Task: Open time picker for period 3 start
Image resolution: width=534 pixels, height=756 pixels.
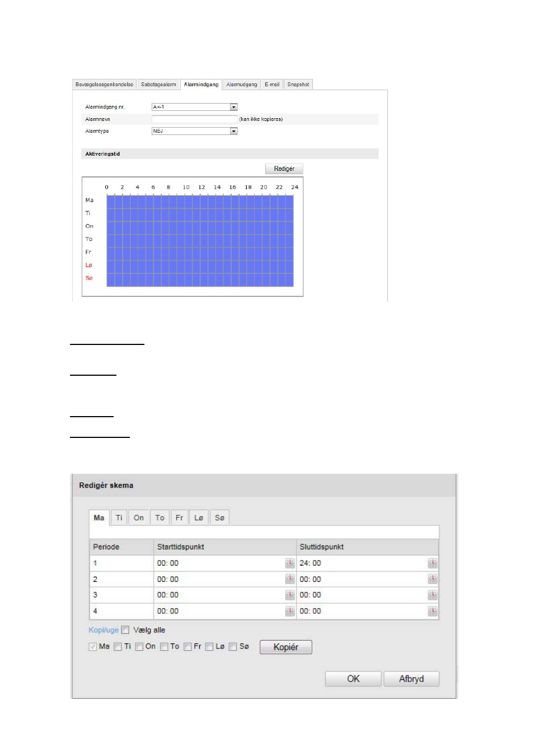Action: (x=290, y=595)
